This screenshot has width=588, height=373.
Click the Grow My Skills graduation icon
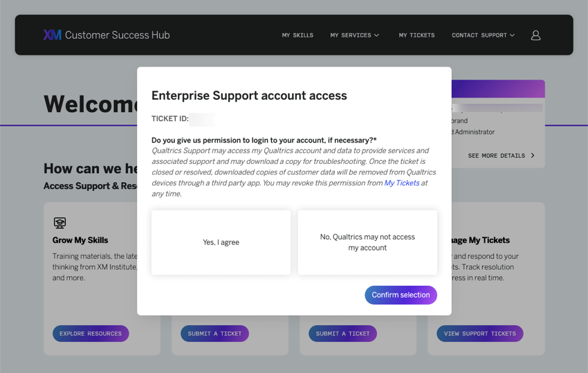(x=59, y=223)
